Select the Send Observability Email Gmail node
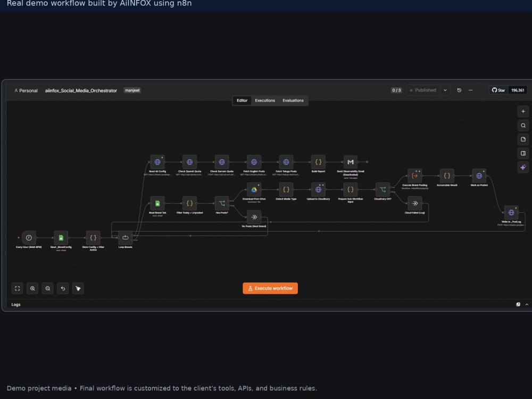The width and height of the screenshot is (532, 399). point(351,162)
